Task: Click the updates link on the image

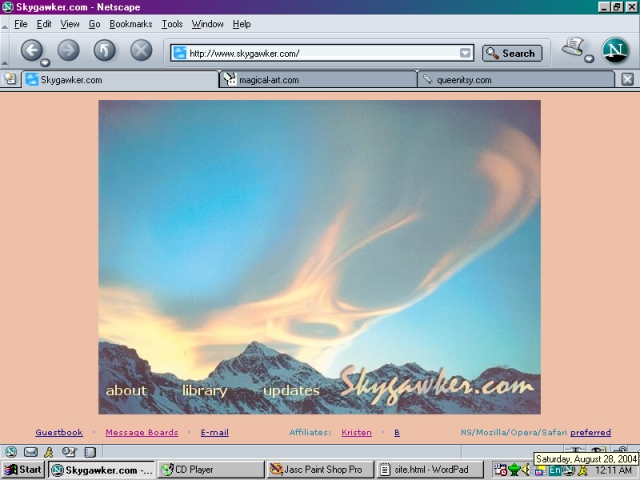Action: click(x=291, y=391)
